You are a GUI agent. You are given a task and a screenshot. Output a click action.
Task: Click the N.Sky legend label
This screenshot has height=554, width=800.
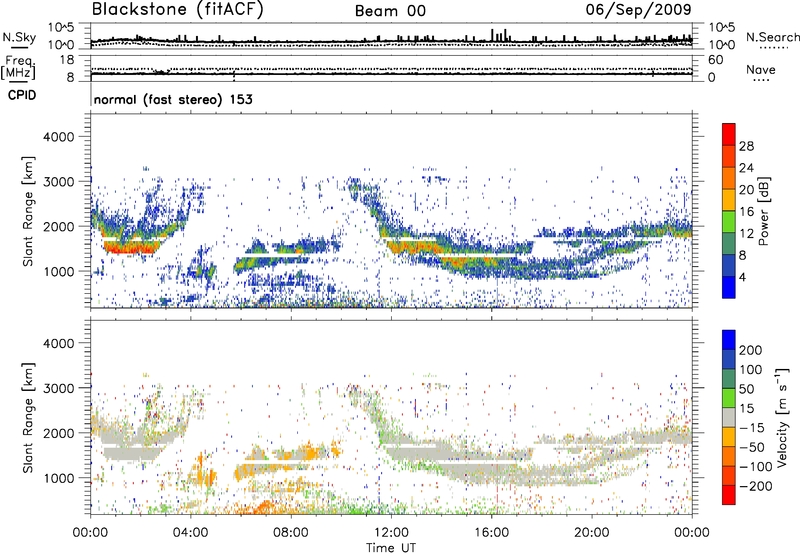coord(19,37)
